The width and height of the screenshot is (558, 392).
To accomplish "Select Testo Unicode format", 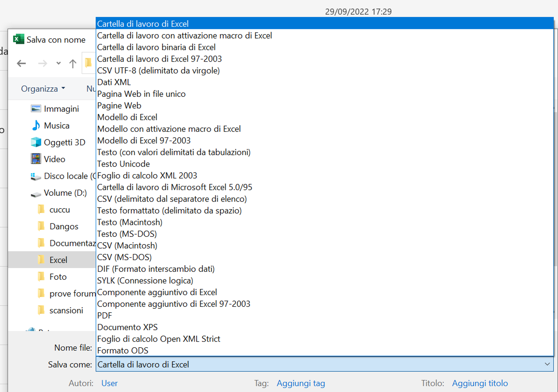I will 325,164.
